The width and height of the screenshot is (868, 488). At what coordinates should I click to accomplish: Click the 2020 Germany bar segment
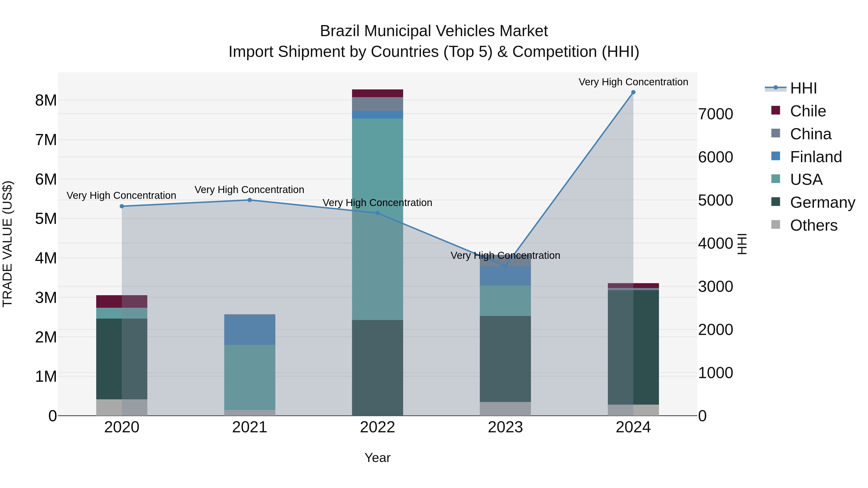coord(122,359)
